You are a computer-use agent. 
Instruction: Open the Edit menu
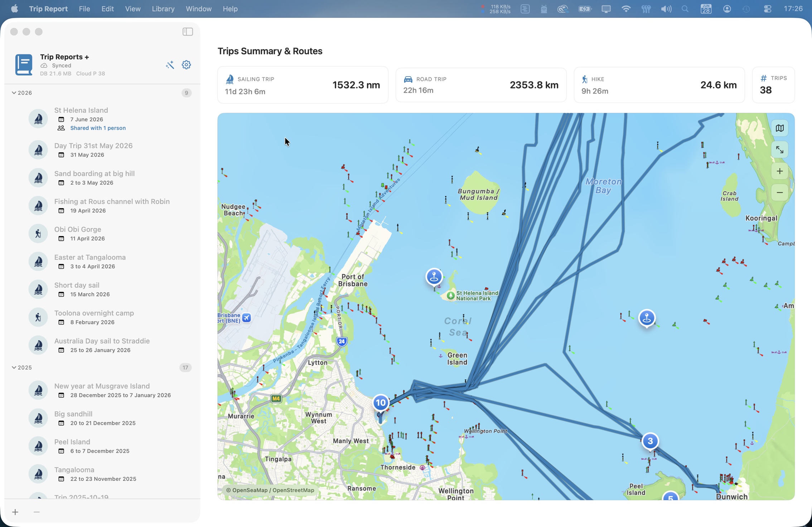pyautogui.click(x=107, y=9)
